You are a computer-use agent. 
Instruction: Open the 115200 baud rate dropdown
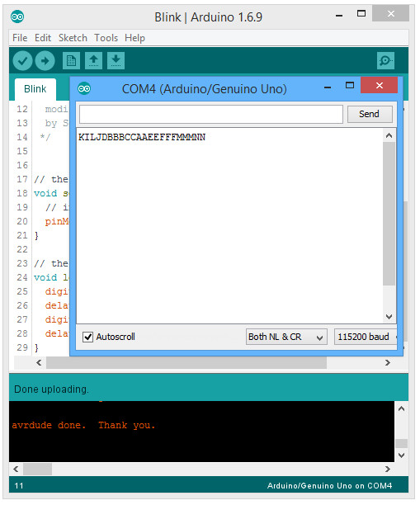coord(366,337)
